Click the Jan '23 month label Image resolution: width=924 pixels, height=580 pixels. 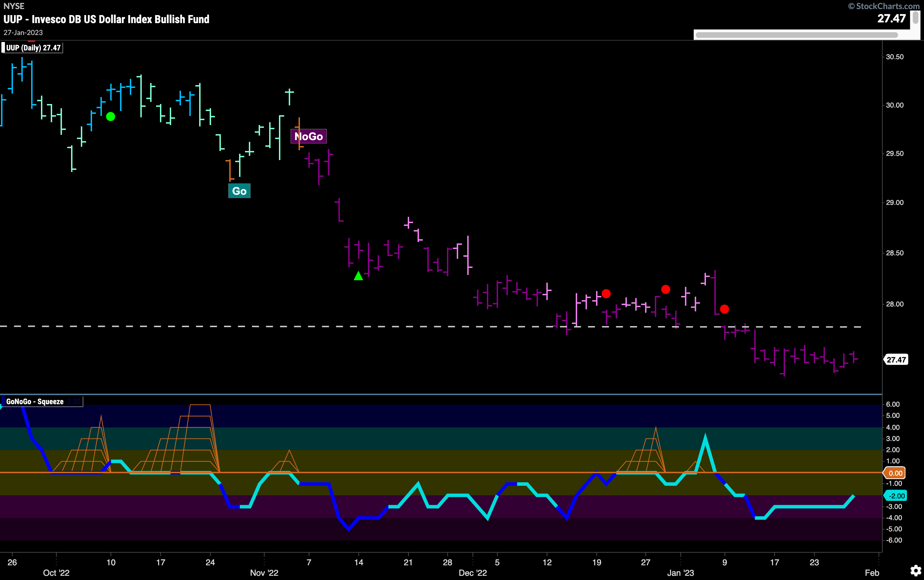pyautogui.click(x=681, y=573)
